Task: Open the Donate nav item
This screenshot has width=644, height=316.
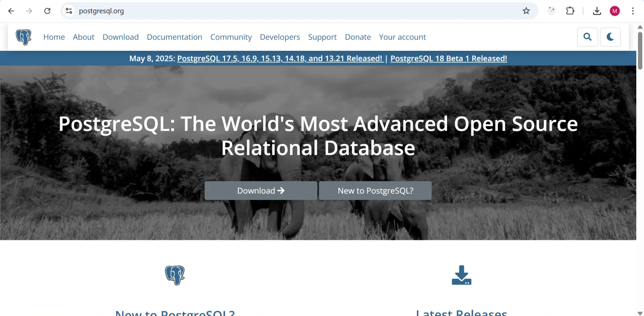Action: tap(358, 37)
